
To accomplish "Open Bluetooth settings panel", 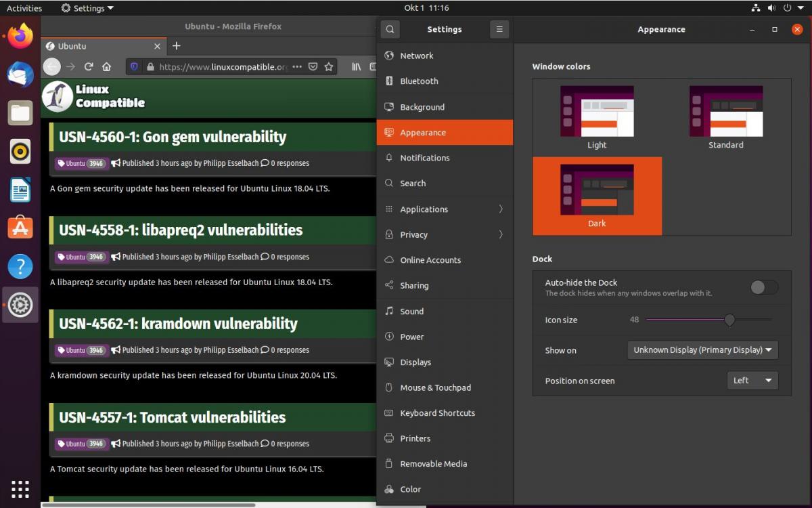I will tap(419, 81).
